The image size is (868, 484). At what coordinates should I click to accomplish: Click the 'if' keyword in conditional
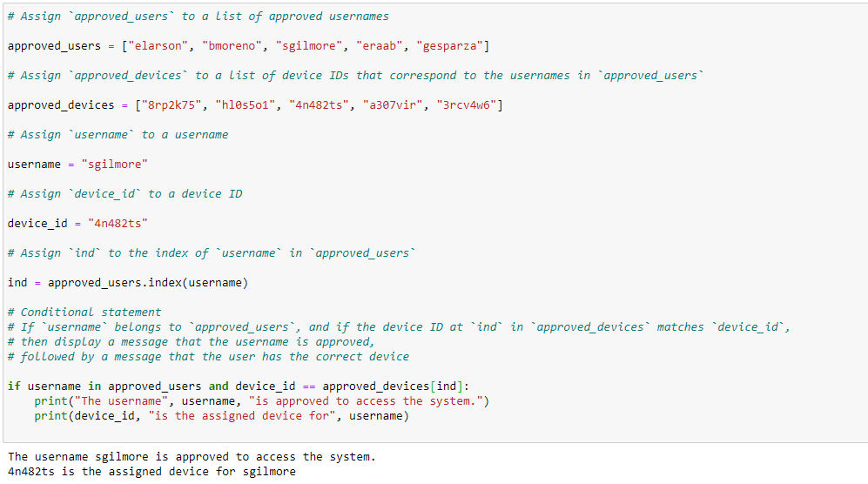14,386
